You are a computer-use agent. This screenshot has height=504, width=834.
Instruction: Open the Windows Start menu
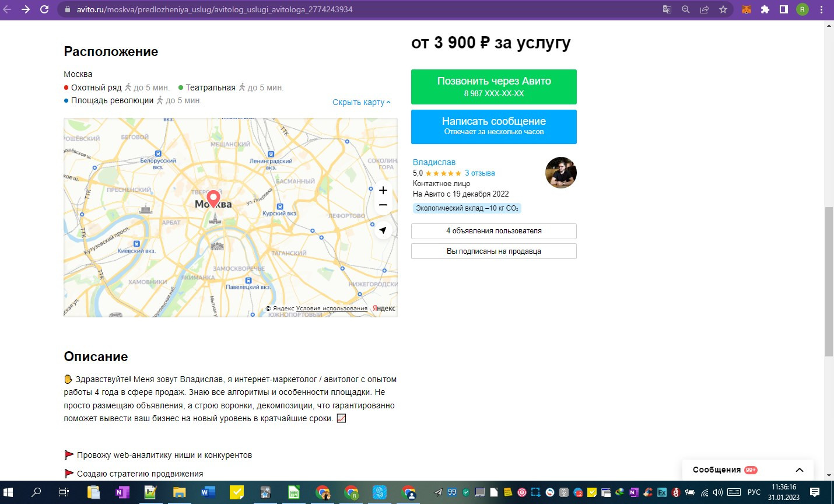pos(8,492)
